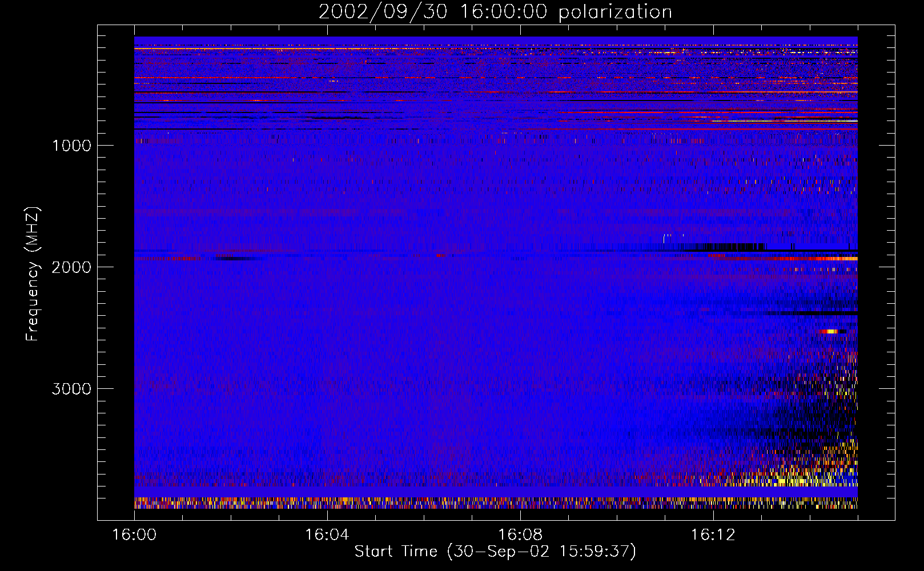
Task: Click the 'Start Time (30-Sep-02 15:59:37)' label
Action: [x=495, y=551]
